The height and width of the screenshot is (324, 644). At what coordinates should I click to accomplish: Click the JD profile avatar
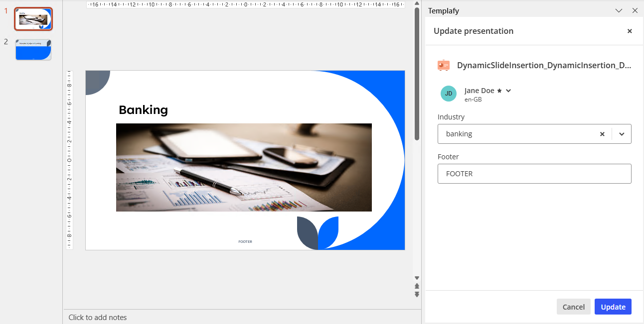click(x=449, y=94)
